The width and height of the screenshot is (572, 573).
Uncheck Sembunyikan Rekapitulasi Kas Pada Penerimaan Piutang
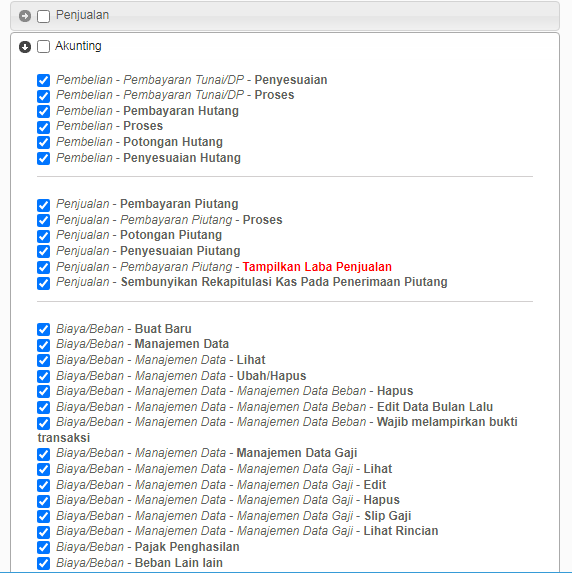pyautogui.click(x=43, y=283)
